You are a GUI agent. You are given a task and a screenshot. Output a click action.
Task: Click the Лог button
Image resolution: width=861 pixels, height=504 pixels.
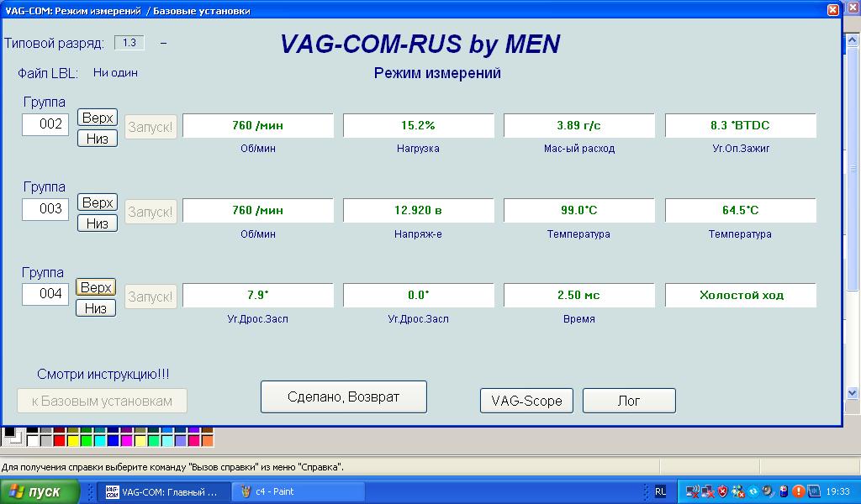coord(629,401)
